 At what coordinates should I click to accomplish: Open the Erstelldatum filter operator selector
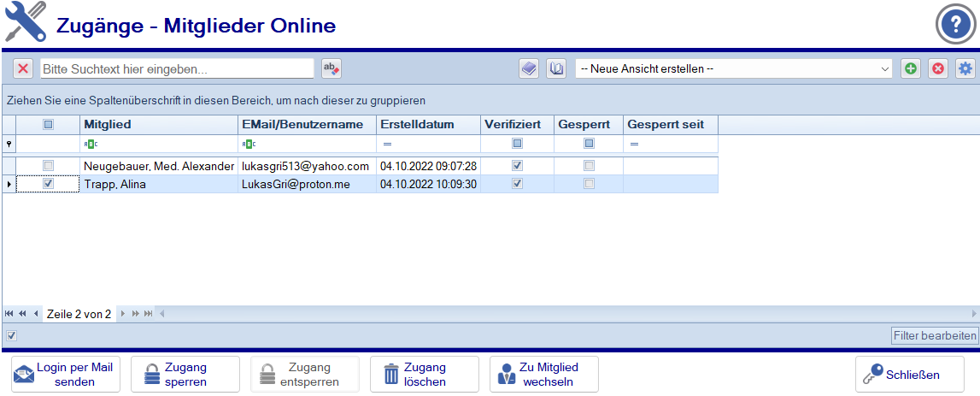386,145
